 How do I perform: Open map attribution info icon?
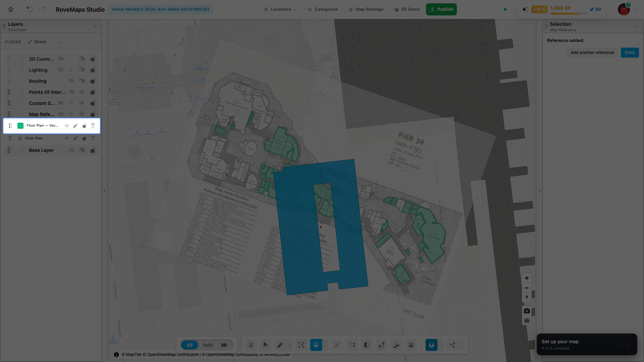click(116, 355)
